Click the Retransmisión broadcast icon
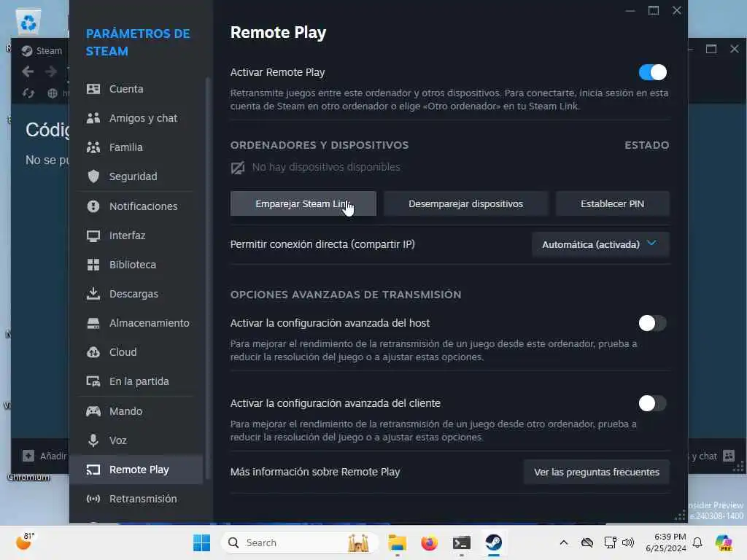The width and height of the screenshot is (747, 560). coord(93,499)
